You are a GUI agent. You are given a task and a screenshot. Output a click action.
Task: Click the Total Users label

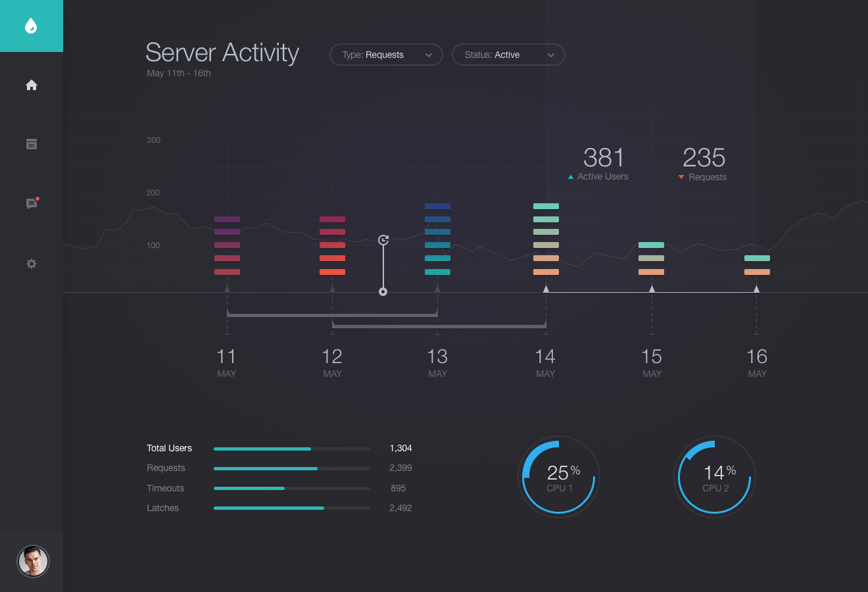click(169, 448)
